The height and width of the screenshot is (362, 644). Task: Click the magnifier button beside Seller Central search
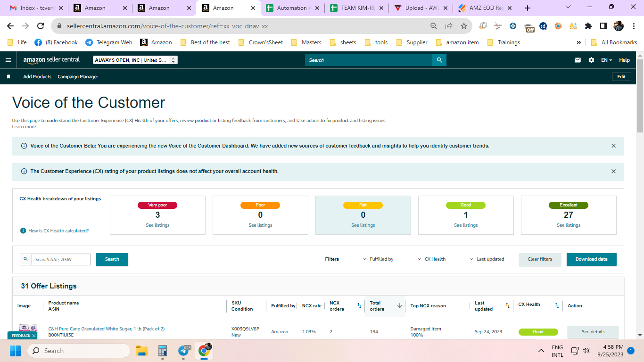[x=439, y=60]
